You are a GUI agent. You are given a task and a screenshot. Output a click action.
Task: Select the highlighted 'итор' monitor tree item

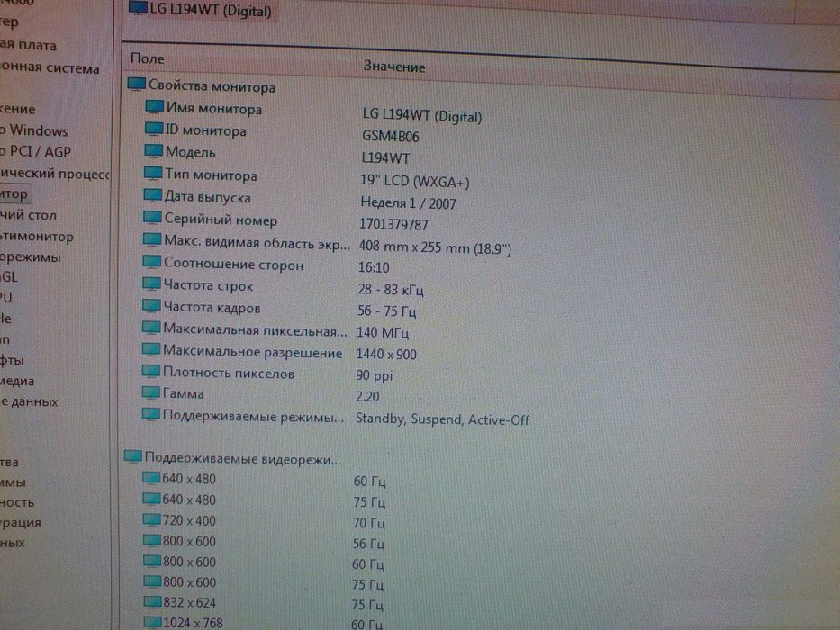pyautogui.click(x=14, y=193)
